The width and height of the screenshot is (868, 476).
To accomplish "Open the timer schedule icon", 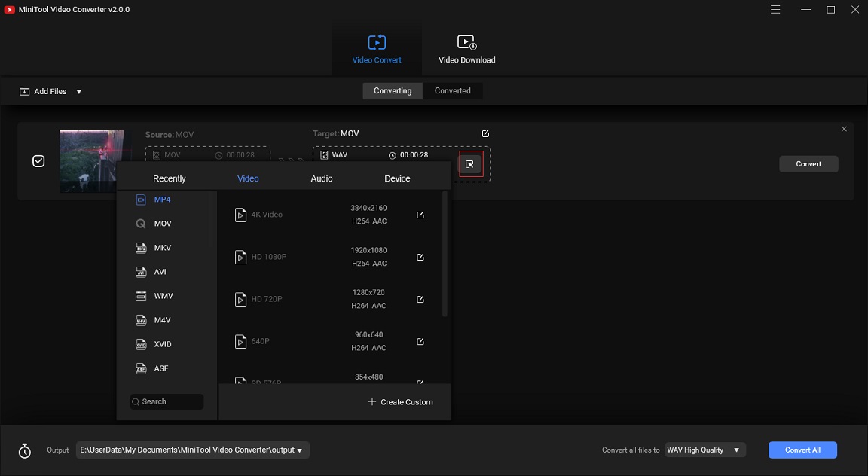I will 25,450.
